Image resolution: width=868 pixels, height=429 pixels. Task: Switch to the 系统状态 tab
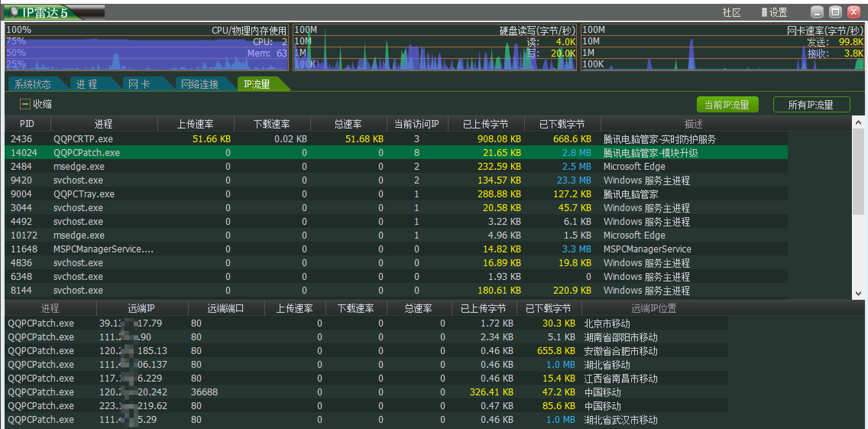[x=32, y=84]
